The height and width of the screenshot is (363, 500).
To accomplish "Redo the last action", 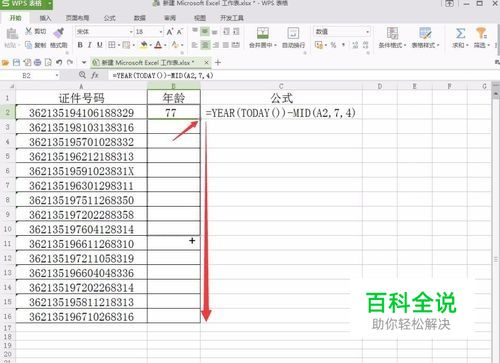I will pos(70,62).
